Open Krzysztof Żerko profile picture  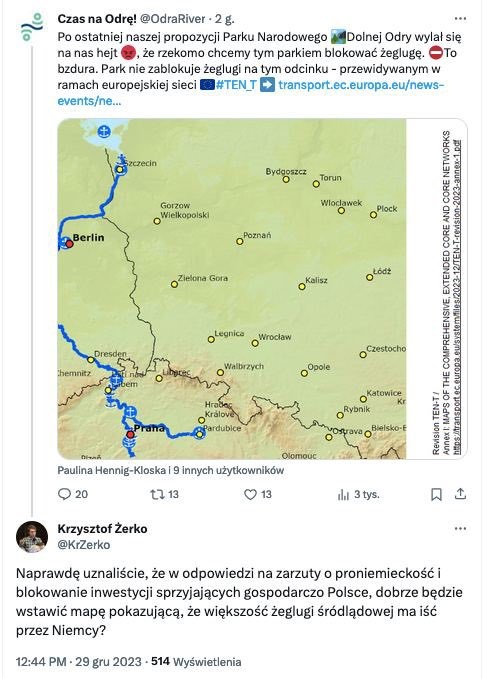32,537
